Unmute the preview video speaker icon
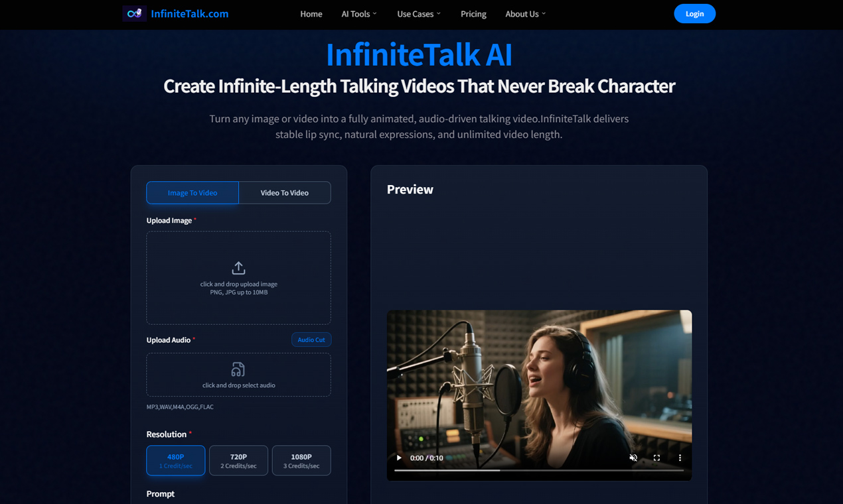This screenshot has width=843, height=504. coord(633,458)
